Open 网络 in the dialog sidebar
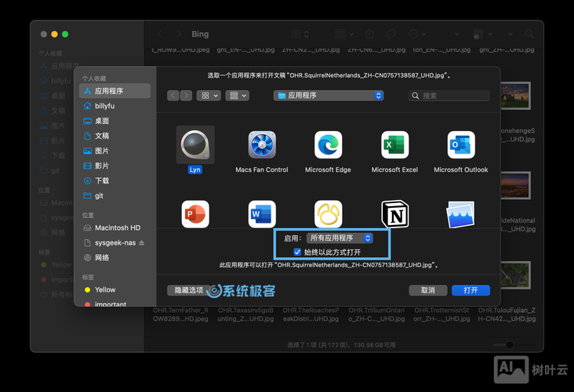Screen dimensions: 574x392 (x=115, y=258)
